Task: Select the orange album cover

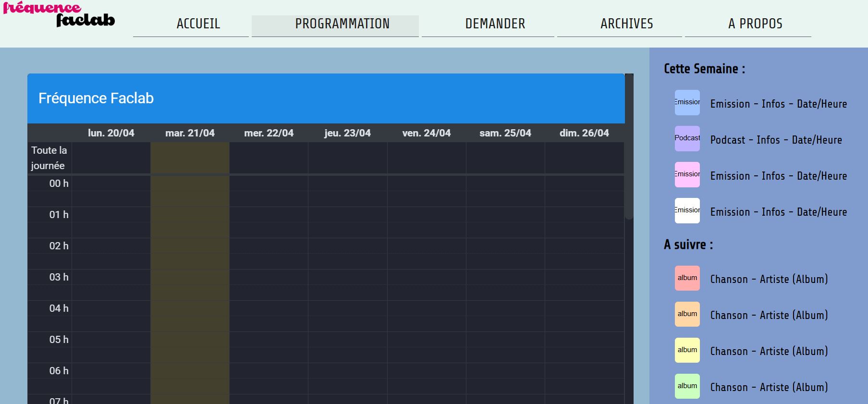Action: [x=687, y=314]
